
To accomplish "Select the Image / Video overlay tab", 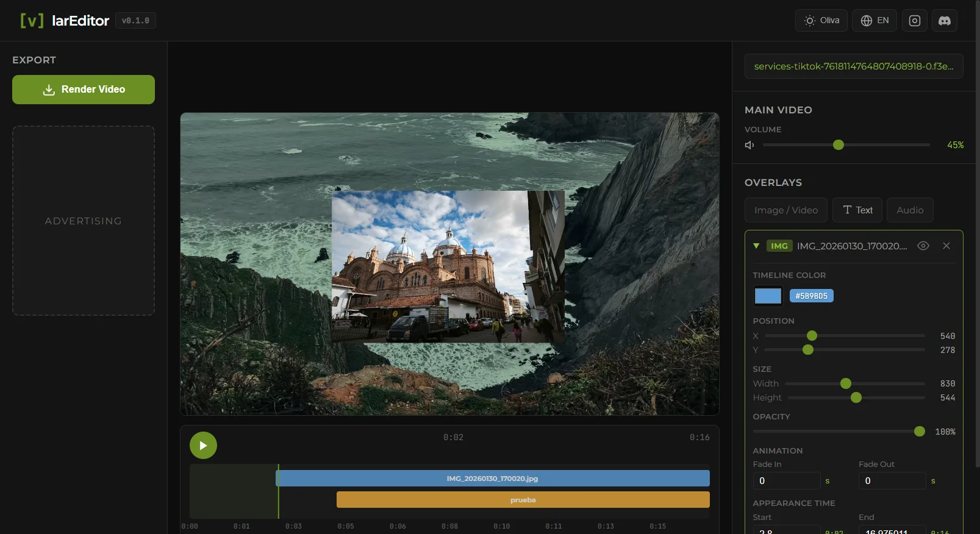I will click(786, 210).
